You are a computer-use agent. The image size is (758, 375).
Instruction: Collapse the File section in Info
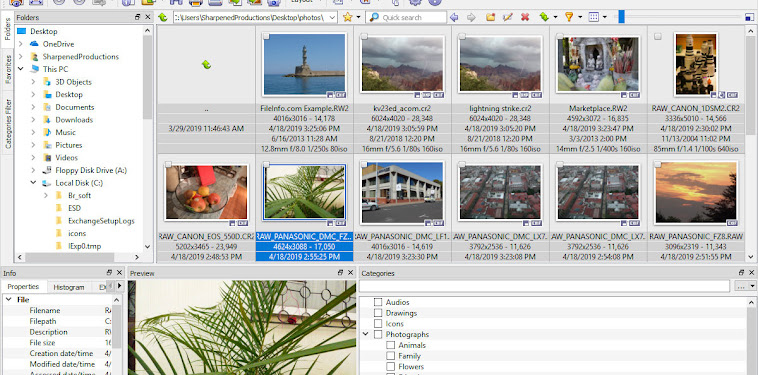click(x=9, y=300)
